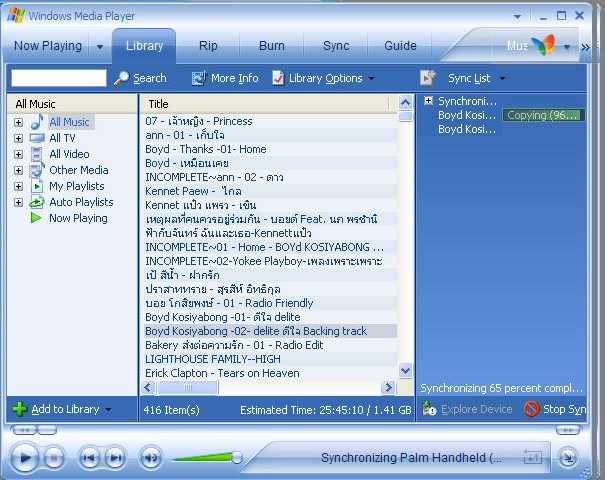Switch to the Sync tab
Image resolution: width=605 pixels, height=480 pixels.
pyautogui.click(x=336, y=46)
